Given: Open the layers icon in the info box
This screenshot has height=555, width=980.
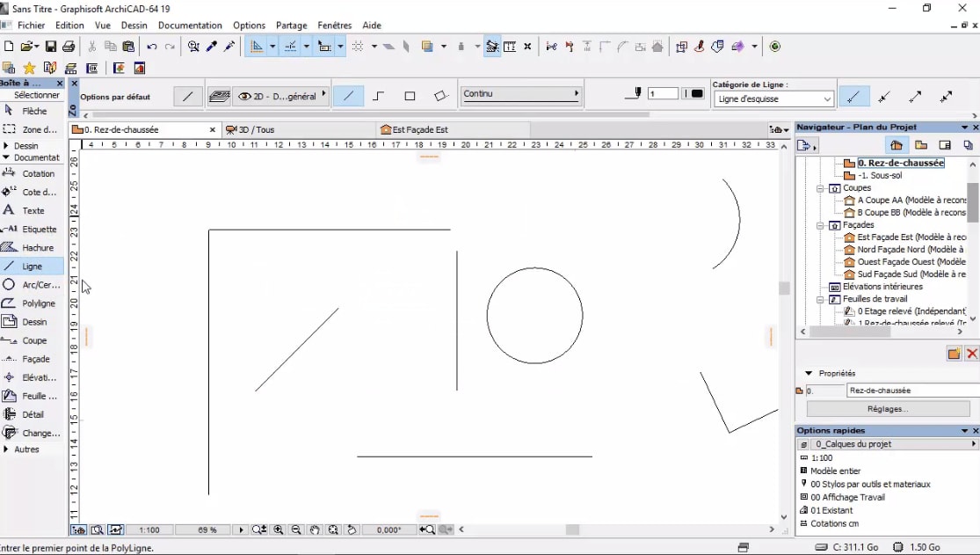Looking at the screenshot, I should click(x=219, y=97).
